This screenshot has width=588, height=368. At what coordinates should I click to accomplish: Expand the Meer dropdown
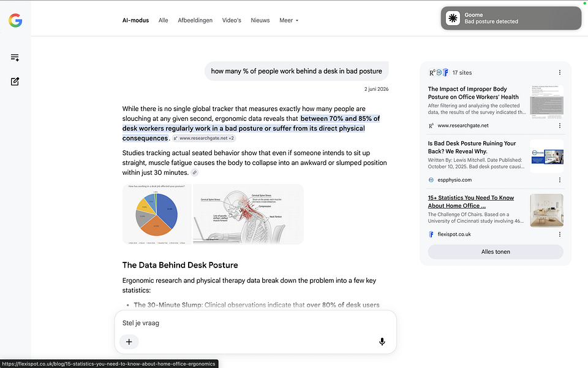288,20
